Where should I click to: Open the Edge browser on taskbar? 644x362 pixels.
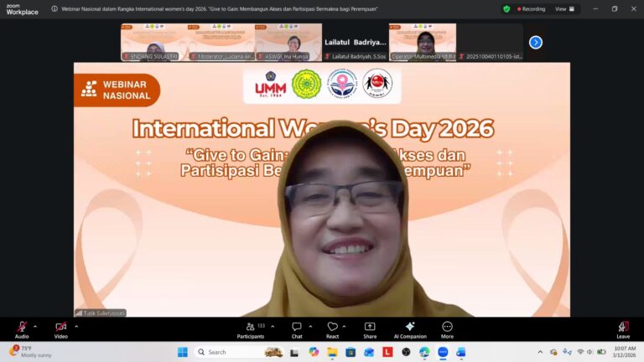(x=424, y=352)
